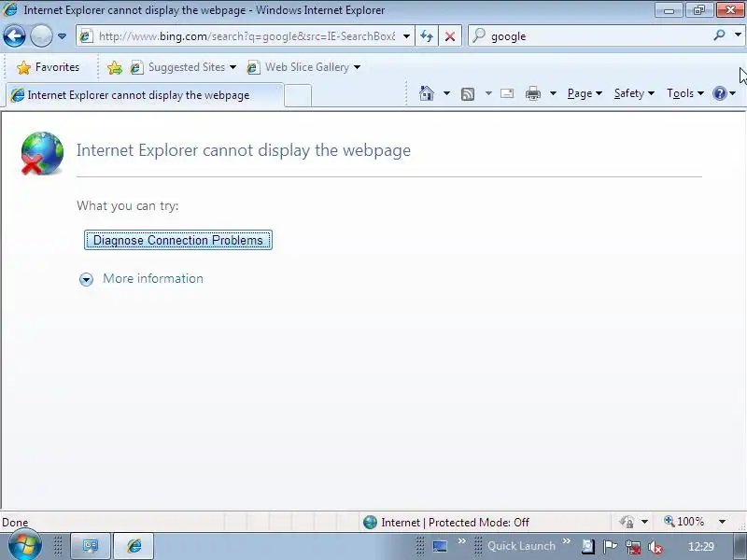The image size is (747, 560).
Task: Open the Safety menu
Action: coord(634,93)
